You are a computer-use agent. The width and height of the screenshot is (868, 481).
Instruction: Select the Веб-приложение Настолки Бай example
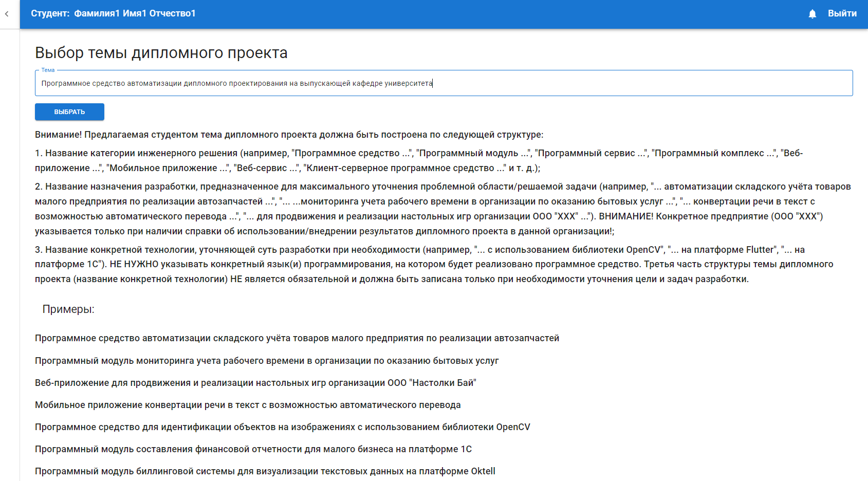pos(255,383)
